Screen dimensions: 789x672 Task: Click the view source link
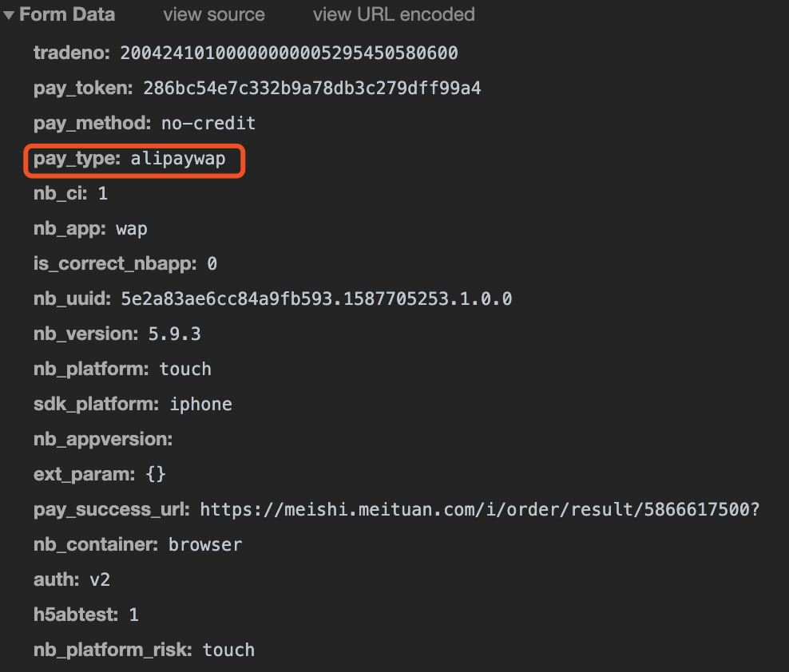(x=214, y=14)
